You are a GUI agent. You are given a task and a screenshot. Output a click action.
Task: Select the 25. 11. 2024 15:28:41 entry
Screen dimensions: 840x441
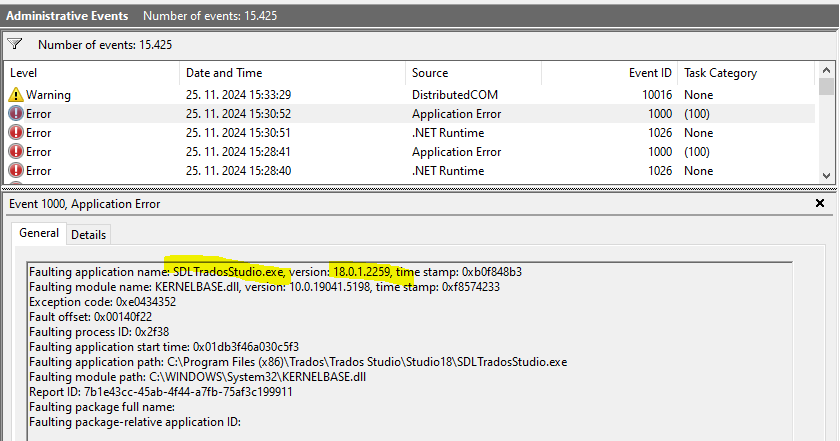tap(410, 152)
